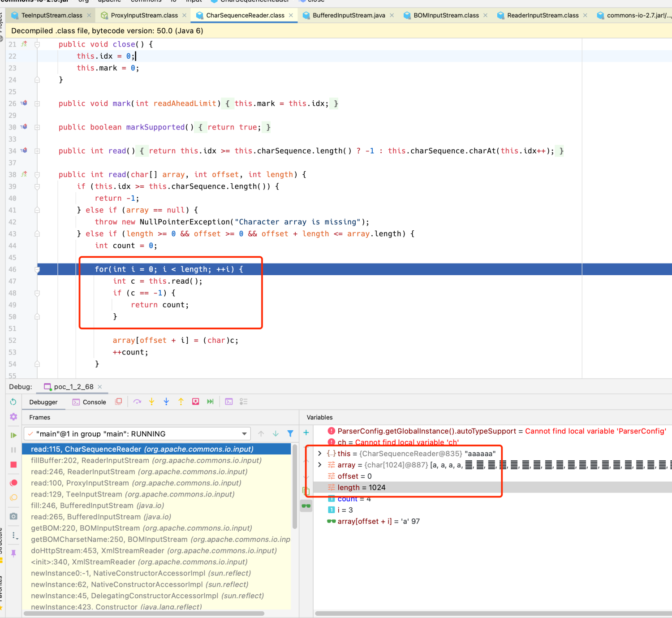Click Step Into yellow arrow
The image size is (672, 618).
tap(152, 402)
